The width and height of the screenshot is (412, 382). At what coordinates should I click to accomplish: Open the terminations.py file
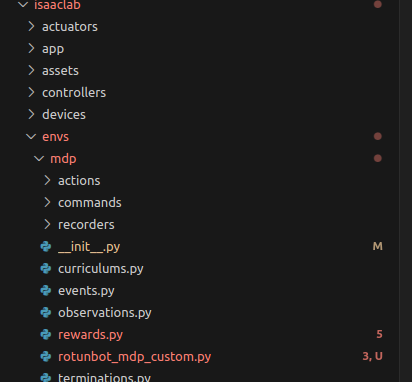[x=104, y=378]
